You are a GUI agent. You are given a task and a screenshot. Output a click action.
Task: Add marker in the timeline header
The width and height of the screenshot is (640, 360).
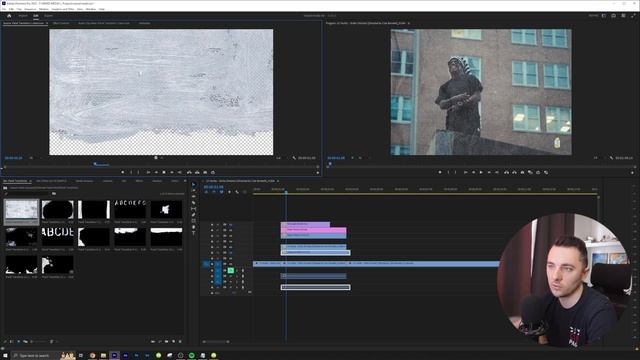point(229,192)
